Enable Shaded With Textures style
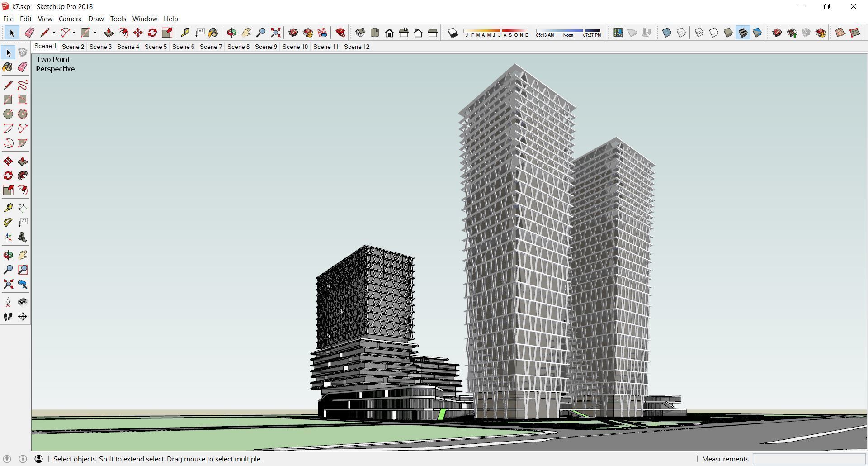This screenshot has height=466, width=868. (743, 33)
